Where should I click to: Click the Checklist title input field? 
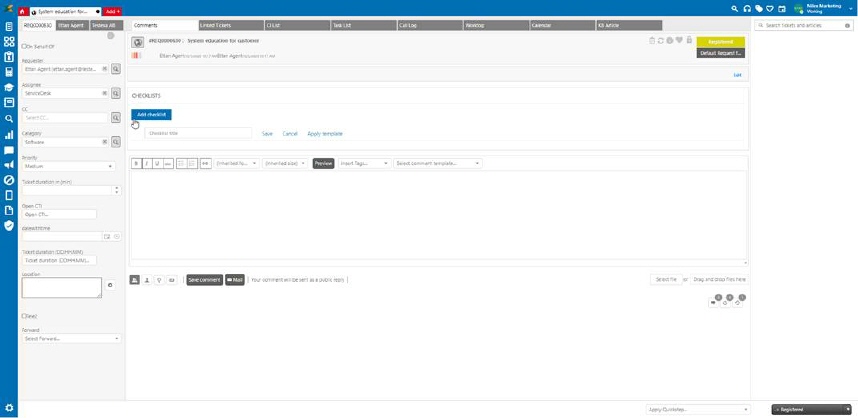pyautogui.click(x=198, y=133)
